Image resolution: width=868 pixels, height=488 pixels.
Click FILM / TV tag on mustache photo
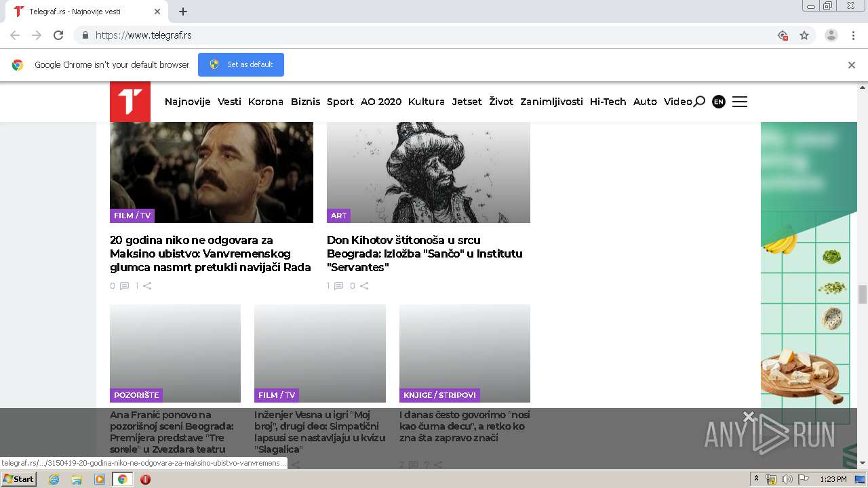pyautogui.click(x=132, y=216)
